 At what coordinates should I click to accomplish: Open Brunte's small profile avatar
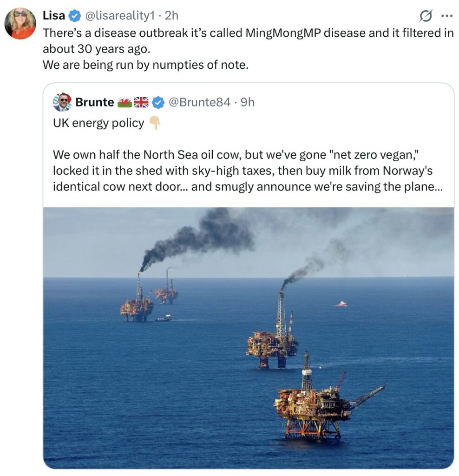pos(62,102)
